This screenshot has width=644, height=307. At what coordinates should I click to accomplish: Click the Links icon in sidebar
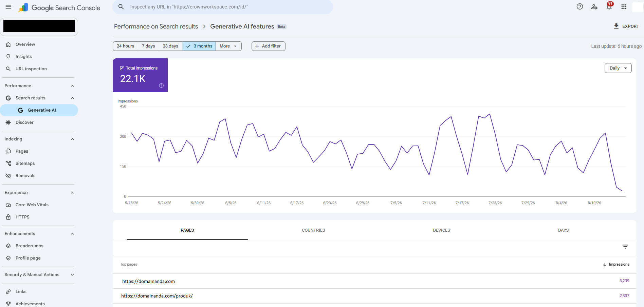[x=8, y=292]
